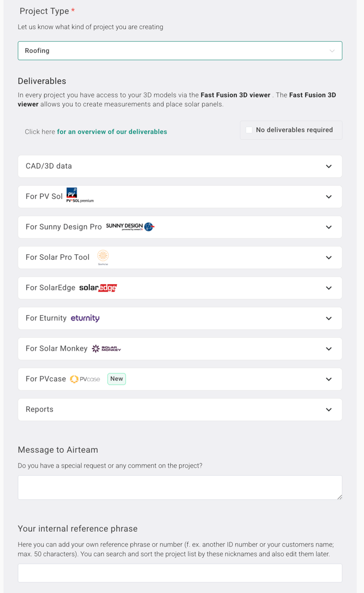This screenshot has height=593, width=364.
Task: Click the New badge beside PVcase
Action: tap(116, 379)
